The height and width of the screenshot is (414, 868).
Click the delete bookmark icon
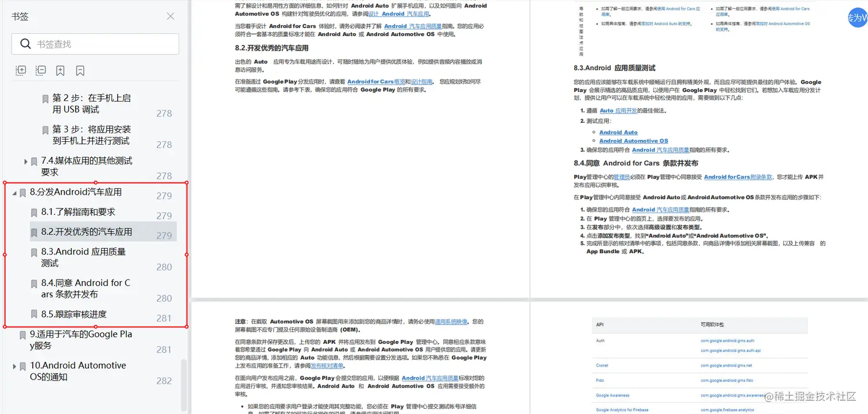tap(80, 71)
